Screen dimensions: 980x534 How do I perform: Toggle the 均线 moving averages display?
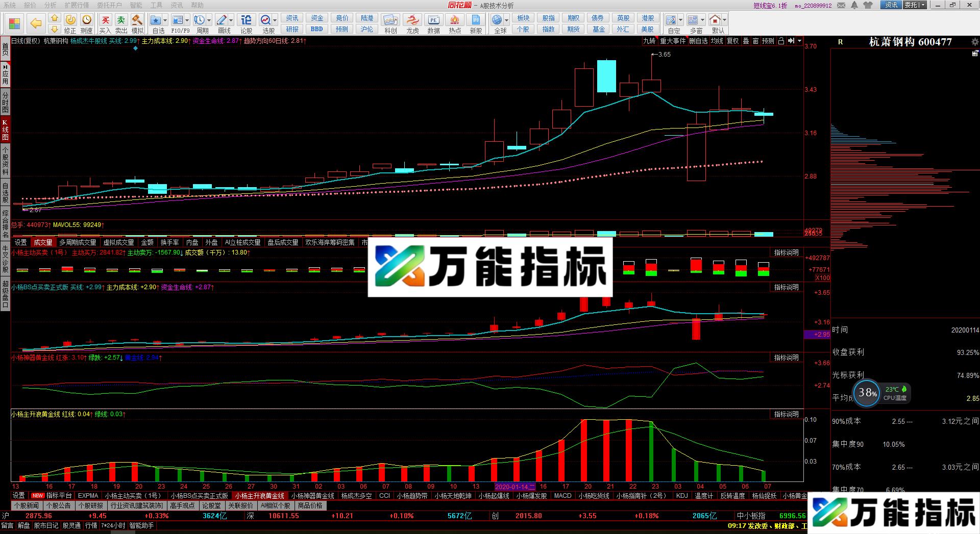pos(716,42)
